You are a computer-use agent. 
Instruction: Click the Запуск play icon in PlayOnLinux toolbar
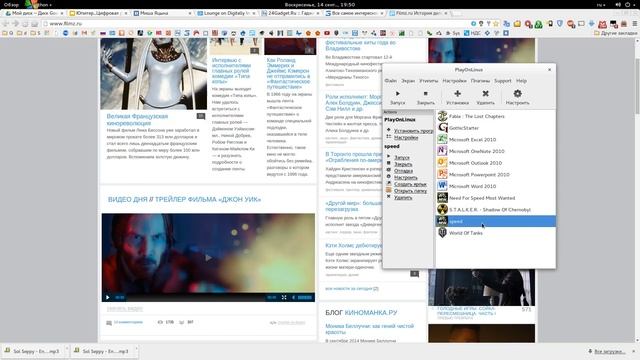point(398,93)
